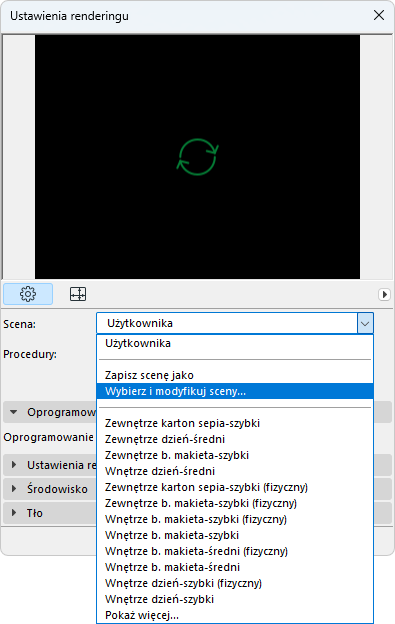Viewport: 395px width, 624px height.
Task: Choose Wybierz i modyfikuj sceny...
Action: [235, 391]
